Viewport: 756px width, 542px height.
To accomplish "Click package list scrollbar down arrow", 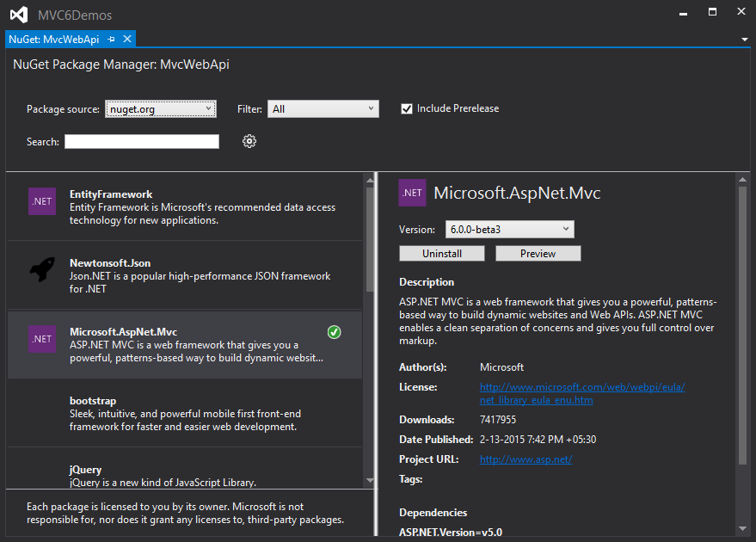I will tap(370, 480).
